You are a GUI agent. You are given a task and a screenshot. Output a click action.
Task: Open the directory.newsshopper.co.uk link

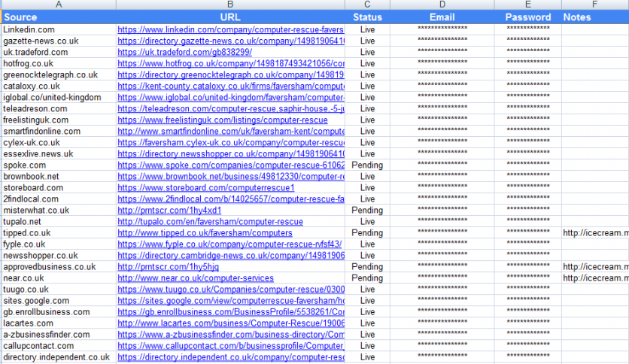pos(231,153)
